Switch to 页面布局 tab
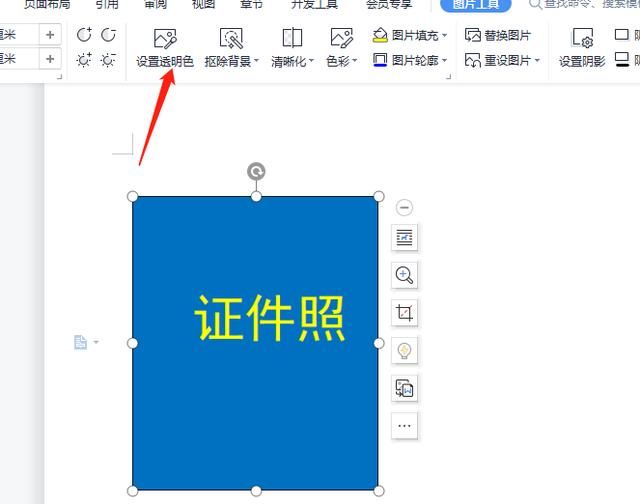The height and width of the screenshot is (504, 640). click(x=47, y=4)
